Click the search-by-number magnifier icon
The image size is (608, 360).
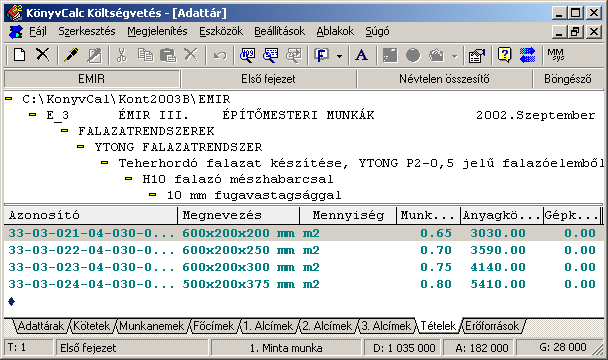(247, 55)
